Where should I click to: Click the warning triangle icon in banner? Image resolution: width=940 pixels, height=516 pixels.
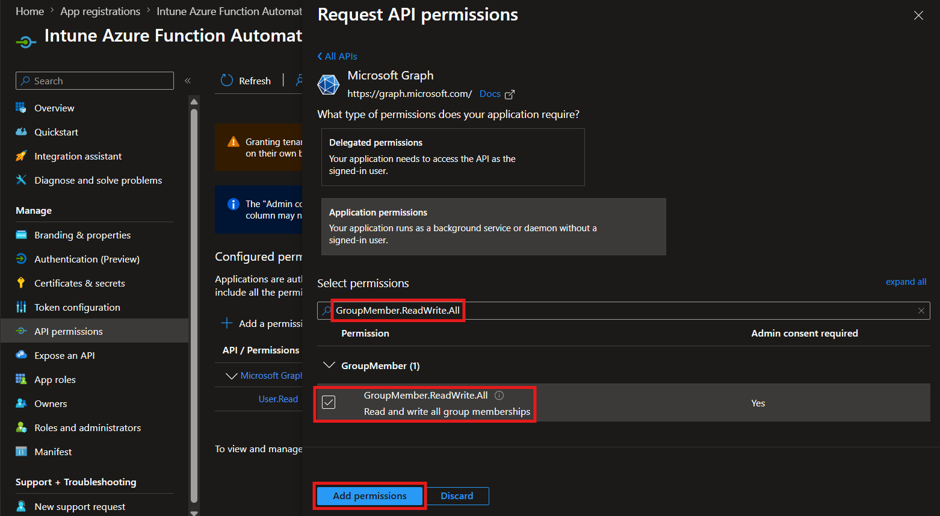(233, 142)
